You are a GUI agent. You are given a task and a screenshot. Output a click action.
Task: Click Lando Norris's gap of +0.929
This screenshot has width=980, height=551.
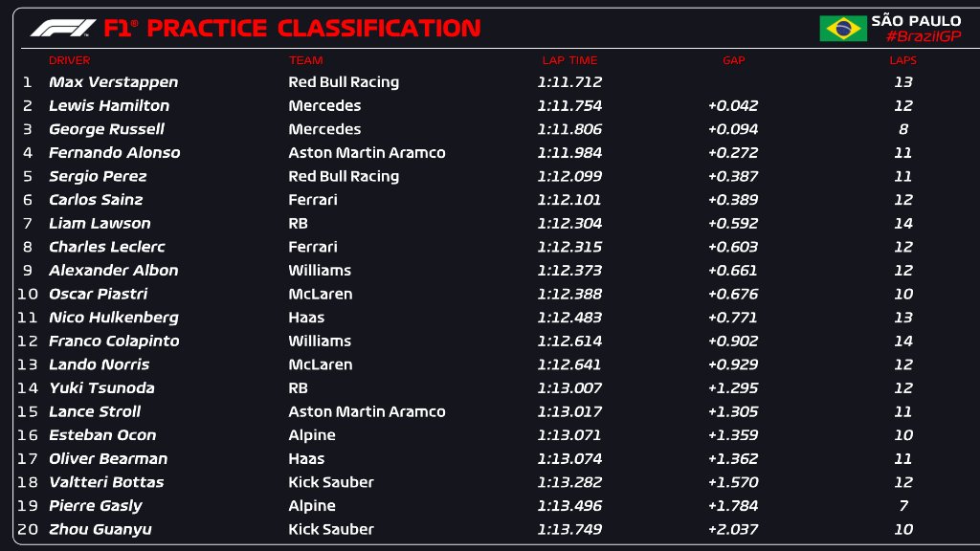(733, 364)
